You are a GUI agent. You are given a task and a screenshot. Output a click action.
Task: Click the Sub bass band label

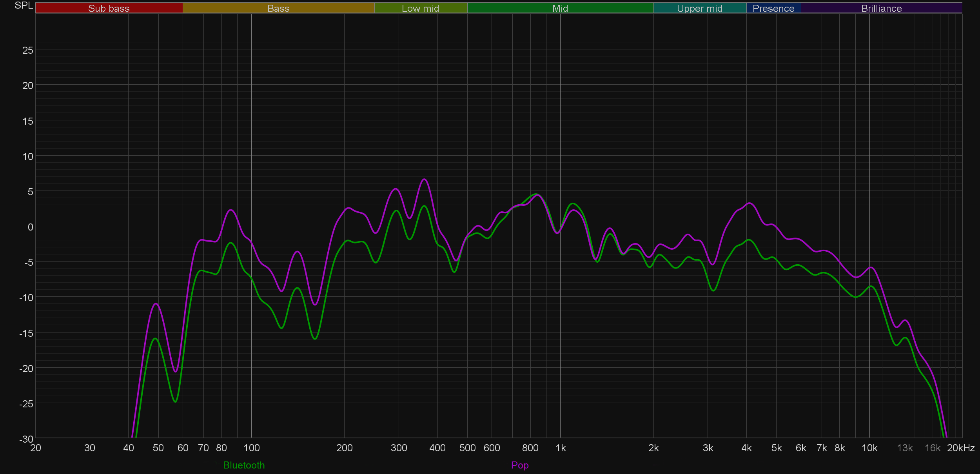(x=109, y=8)
